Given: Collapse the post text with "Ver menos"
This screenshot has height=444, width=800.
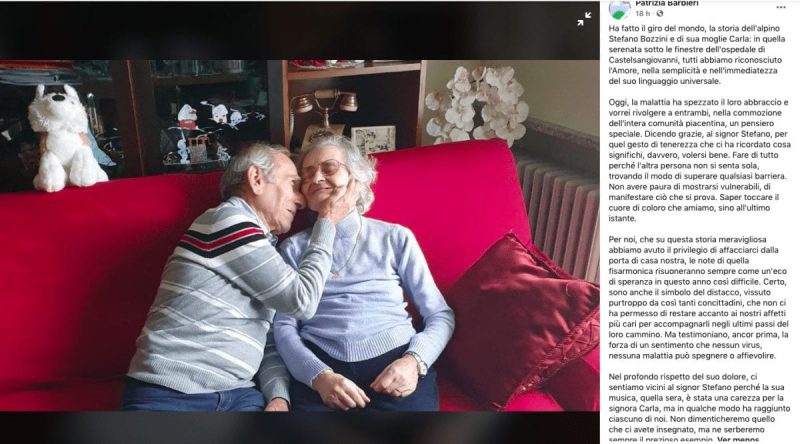Looking at the screenshot, I should coord(738,439).
